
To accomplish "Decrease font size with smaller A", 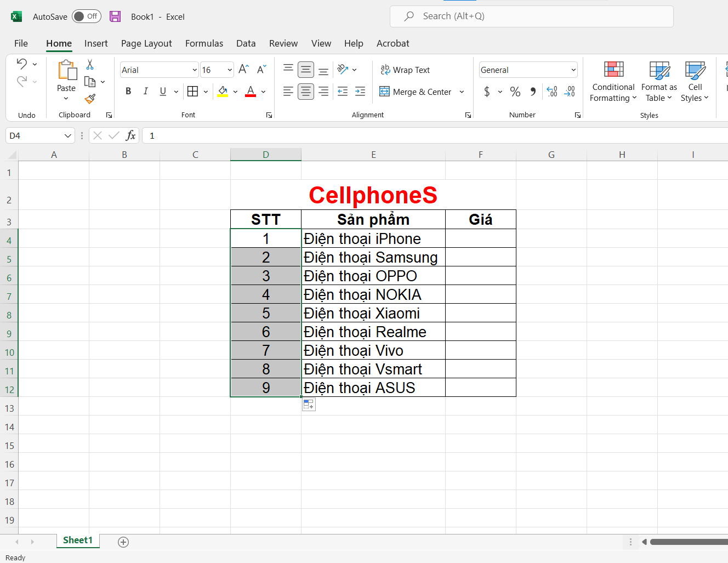I will (261, 69).
